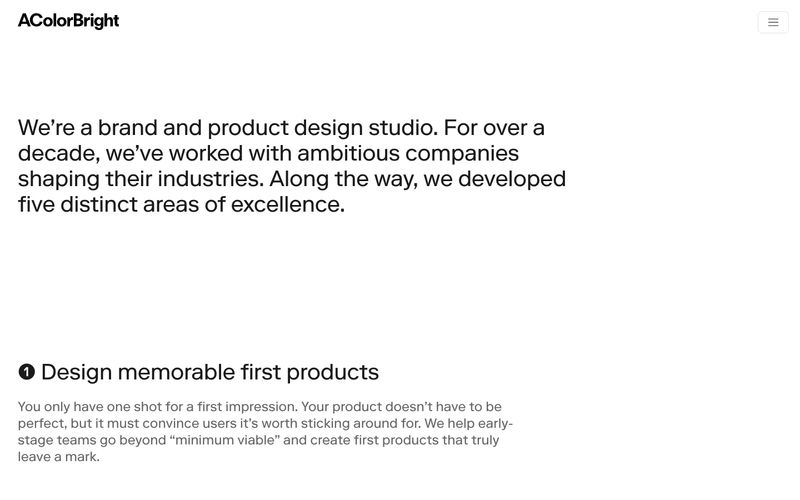Click 'five distinct areas of excellence' text
800x500 pixels.
tap(180, 205)
